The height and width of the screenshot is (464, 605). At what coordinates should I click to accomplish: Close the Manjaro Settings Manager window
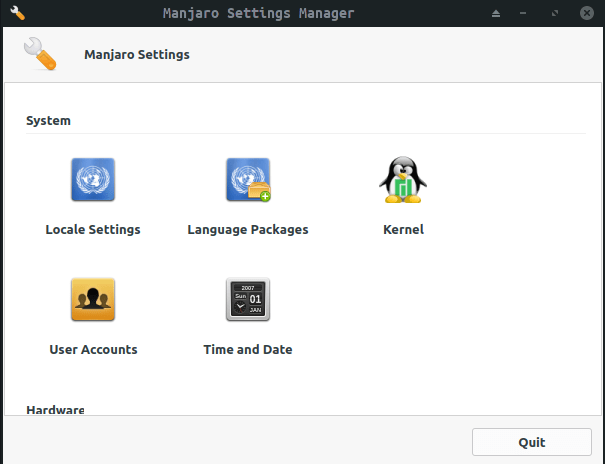pyautogui.click(x=585, y=14)
